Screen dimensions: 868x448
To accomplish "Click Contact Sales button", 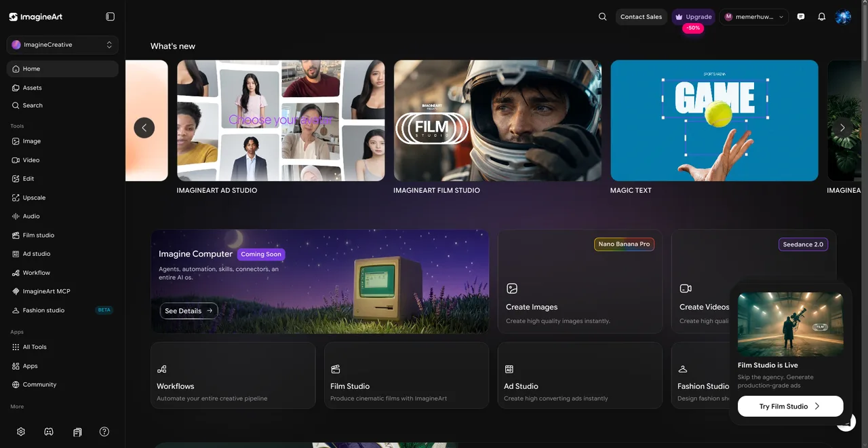I will pyautogui.click(x=642, y=17).
